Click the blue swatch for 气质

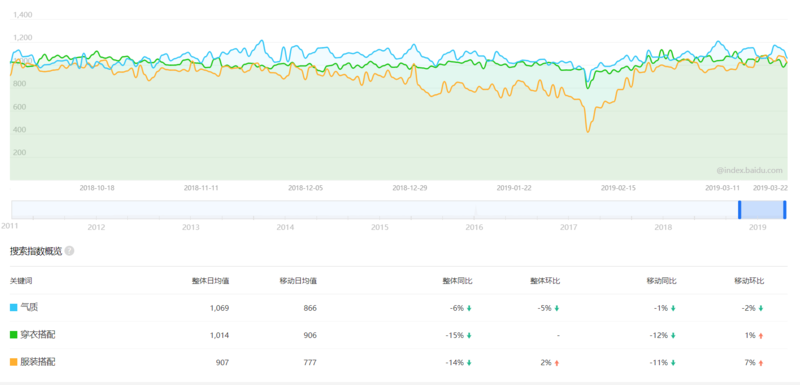coord(14,307)
